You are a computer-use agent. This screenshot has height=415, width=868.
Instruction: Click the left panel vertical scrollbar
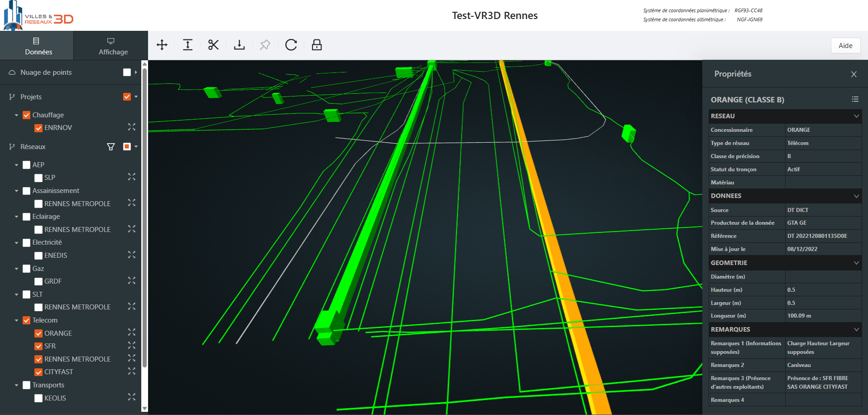tap(144, 227)
